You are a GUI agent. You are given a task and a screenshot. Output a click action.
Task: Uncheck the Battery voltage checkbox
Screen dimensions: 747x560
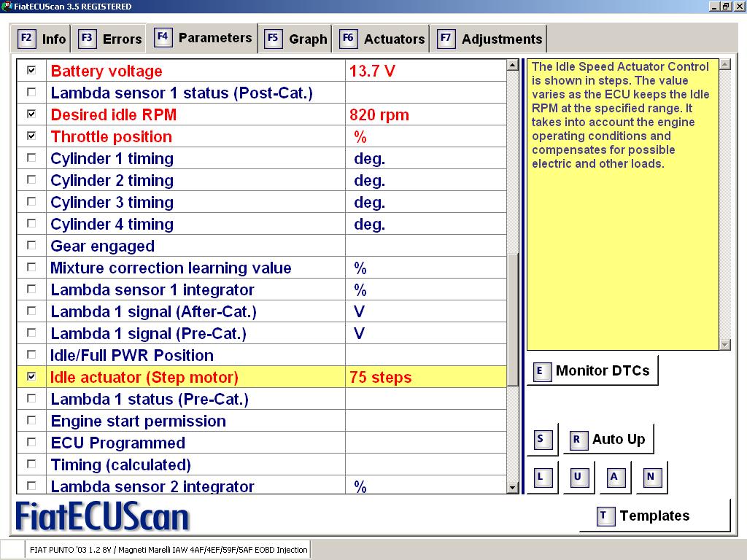point(31,71)
